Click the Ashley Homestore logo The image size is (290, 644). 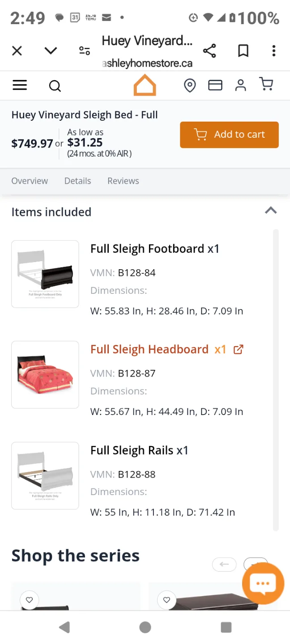145,85
